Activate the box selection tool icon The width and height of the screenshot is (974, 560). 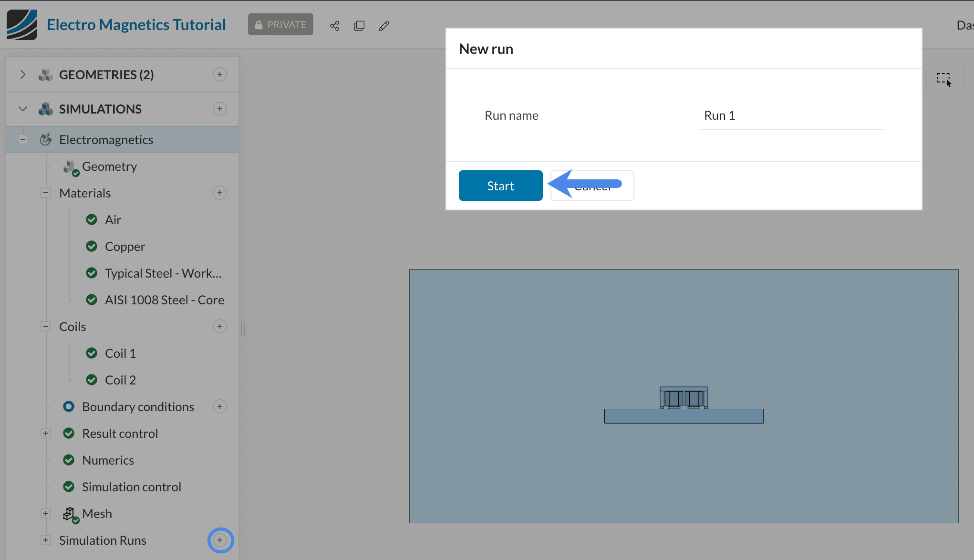(x=943, y=79)
